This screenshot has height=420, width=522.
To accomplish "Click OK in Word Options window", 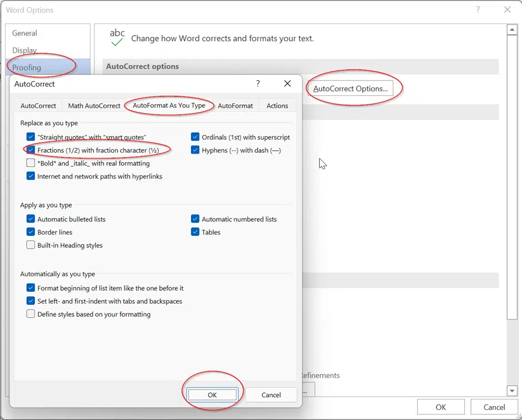I will 441,407.
